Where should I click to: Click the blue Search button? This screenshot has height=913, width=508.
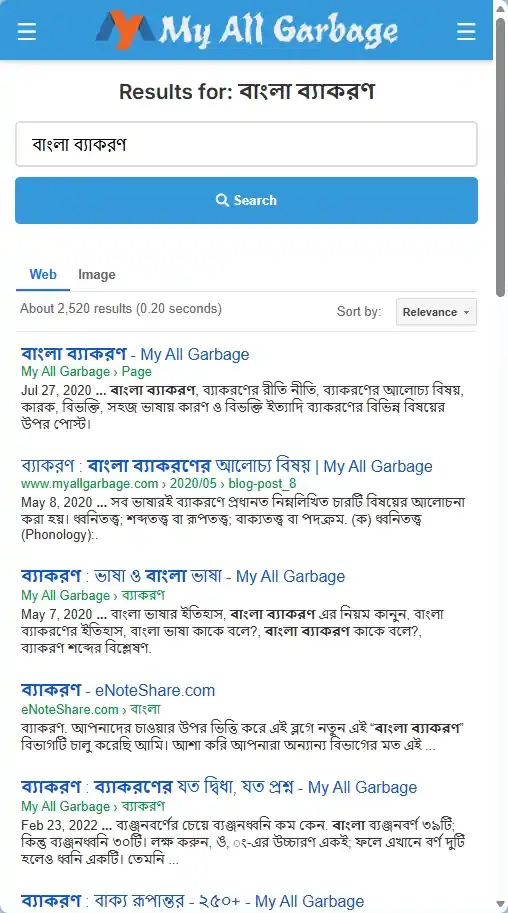point(246,200)
